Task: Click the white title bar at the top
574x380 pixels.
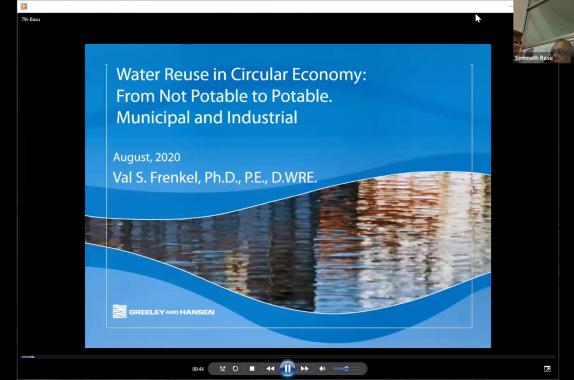Action: coord(265,6)
